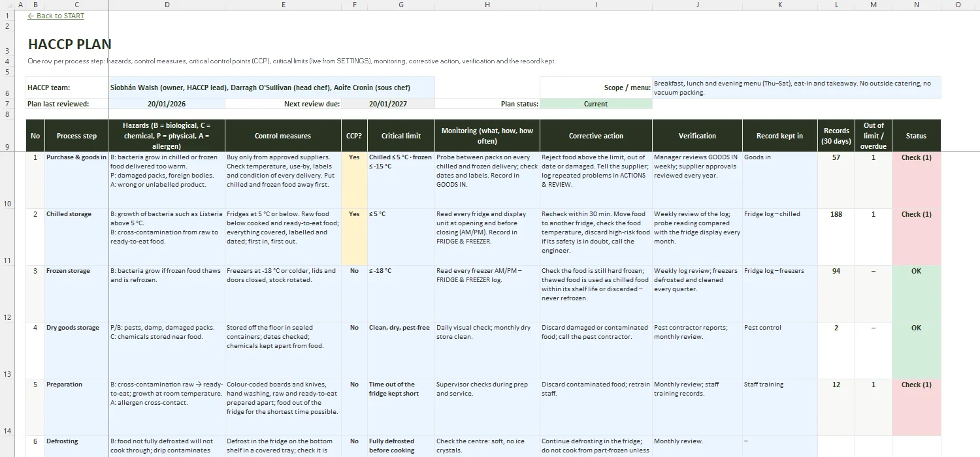The image size is (980, 457).
Task: Click the Current plan status cell
Action: pyautogui.click(x=596, y=104)
